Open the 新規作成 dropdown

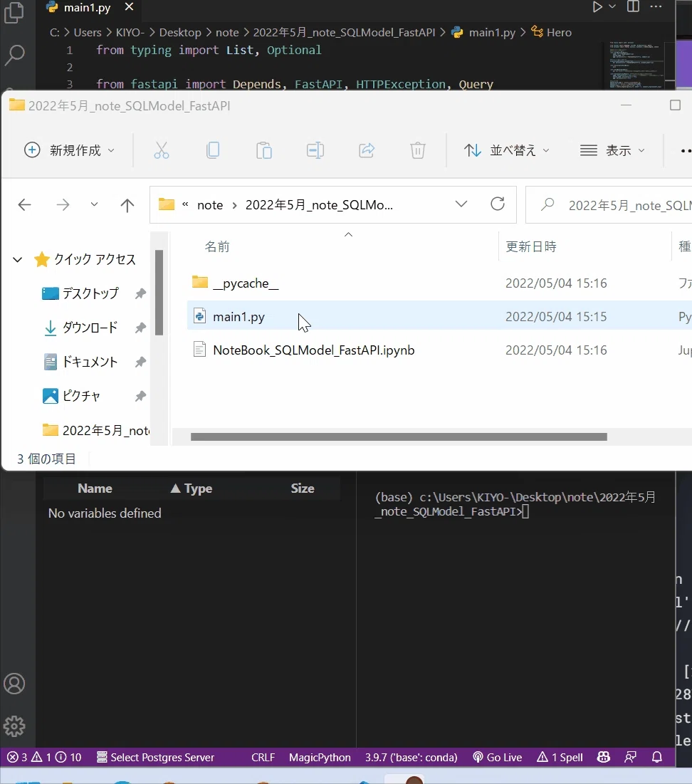pos(70,150)
